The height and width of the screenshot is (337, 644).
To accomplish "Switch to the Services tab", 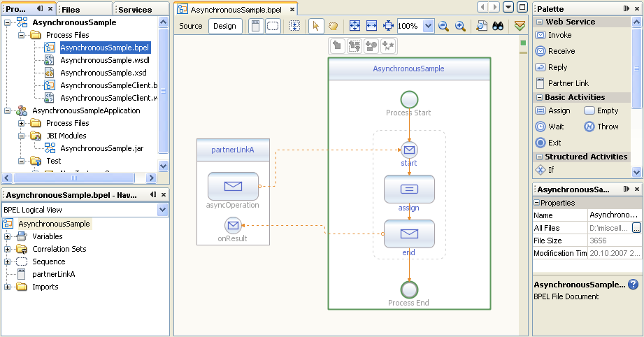I will 135,10.
